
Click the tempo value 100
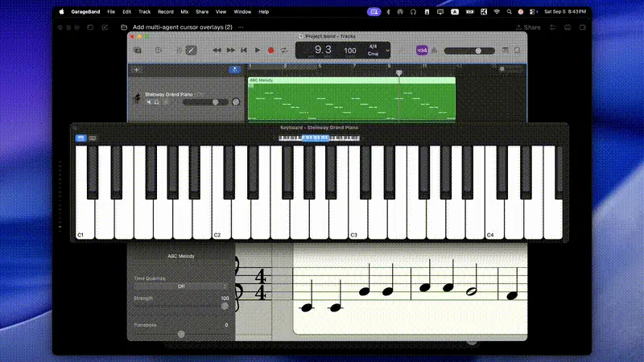tap(350, 51)
